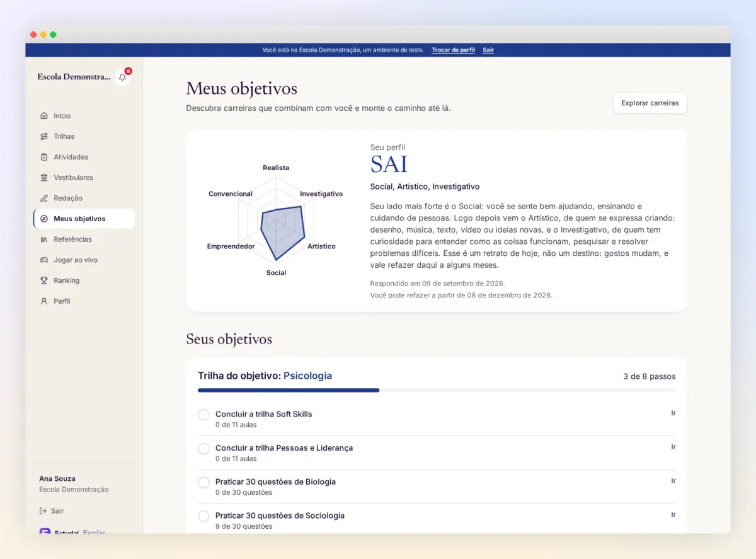Click the Jogar ao vivo gamepad icon
The image size is (756, 559).
click(x=44, y=260)
